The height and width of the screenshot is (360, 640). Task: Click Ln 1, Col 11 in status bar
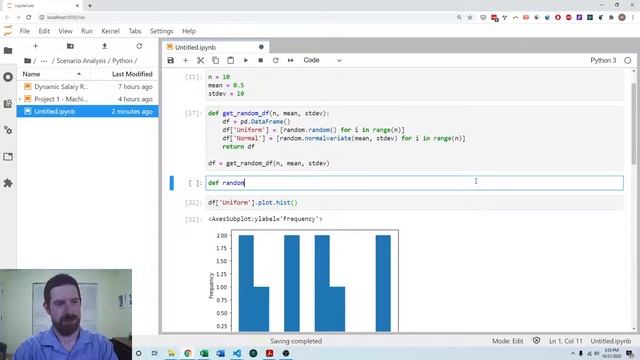(566, 341)
